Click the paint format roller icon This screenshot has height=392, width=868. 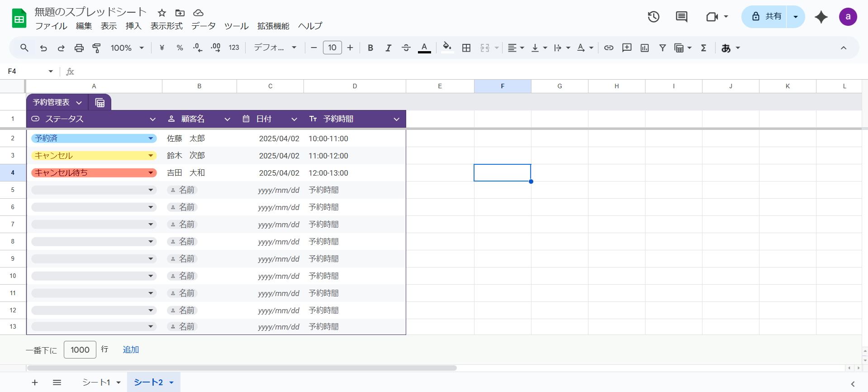pyautogui.click(x=96, y=48)
